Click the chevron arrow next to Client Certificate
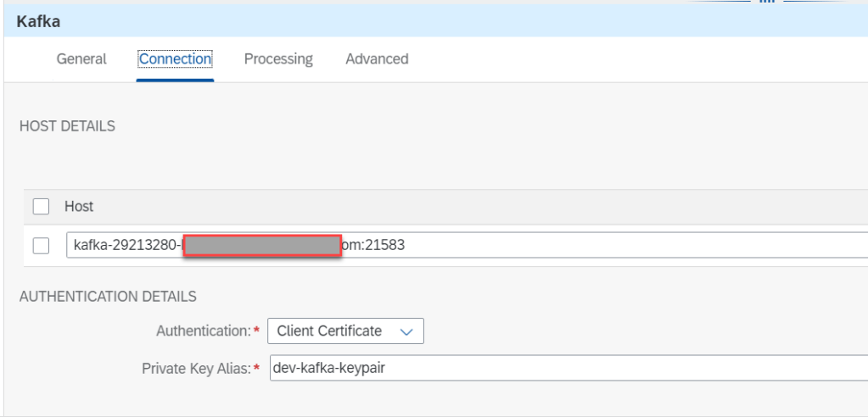868x417 pixels. (406, 331)
